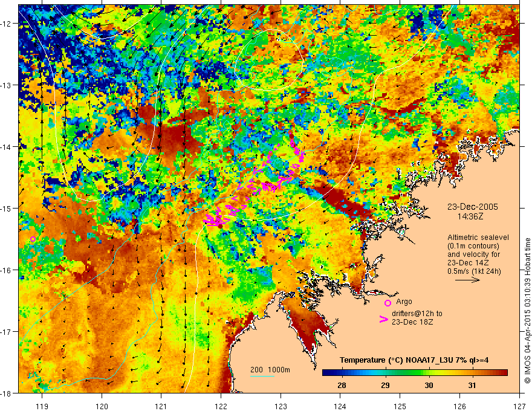Click 'Altimetric sealevel' caption line
This screenshot has height=411, width=532.
[x=478, y=238]
